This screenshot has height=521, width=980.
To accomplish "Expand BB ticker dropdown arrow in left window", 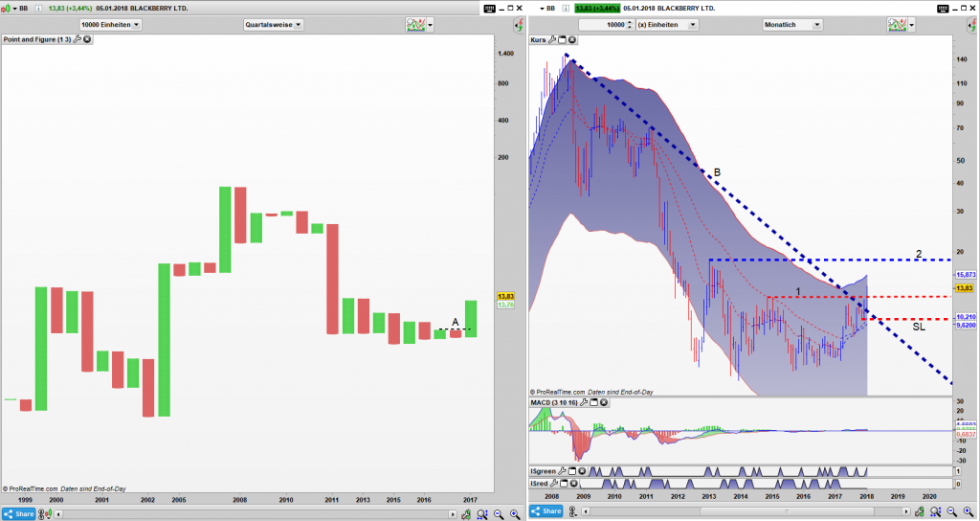I will [14, 9].
